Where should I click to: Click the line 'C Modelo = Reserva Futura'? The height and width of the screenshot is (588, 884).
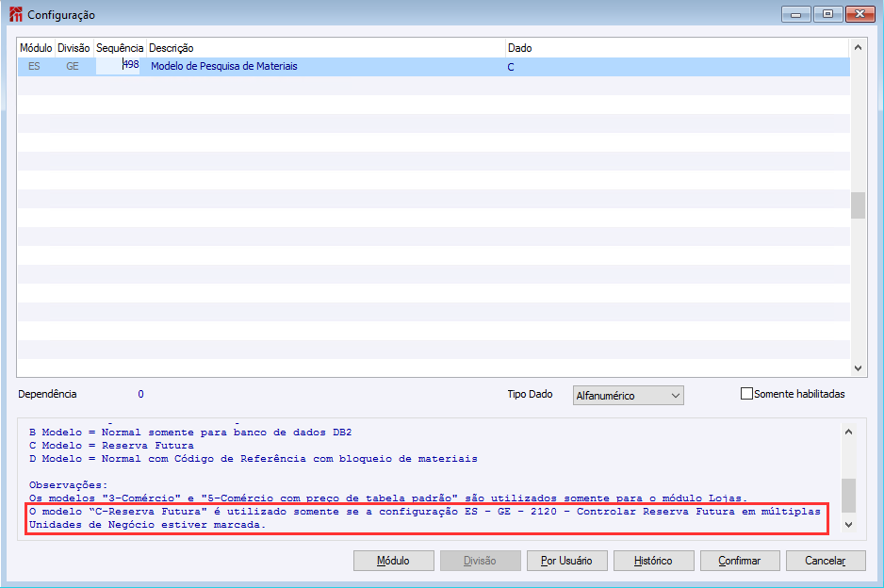pyautogui.click(x=111, y=446)
